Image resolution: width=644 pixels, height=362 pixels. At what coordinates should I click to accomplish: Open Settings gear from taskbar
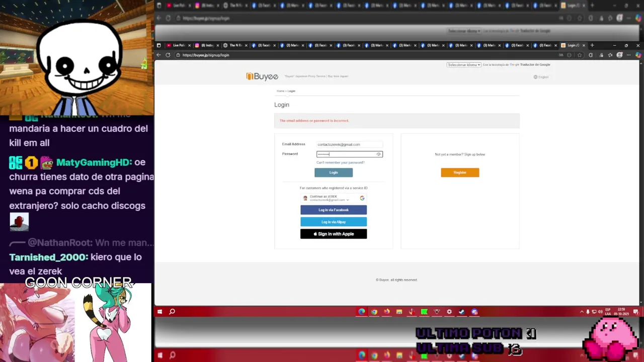coord(449,312)
